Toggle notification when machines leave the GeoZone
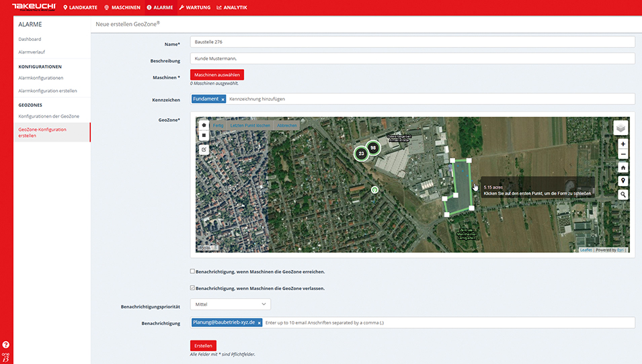 click(193, 288)
